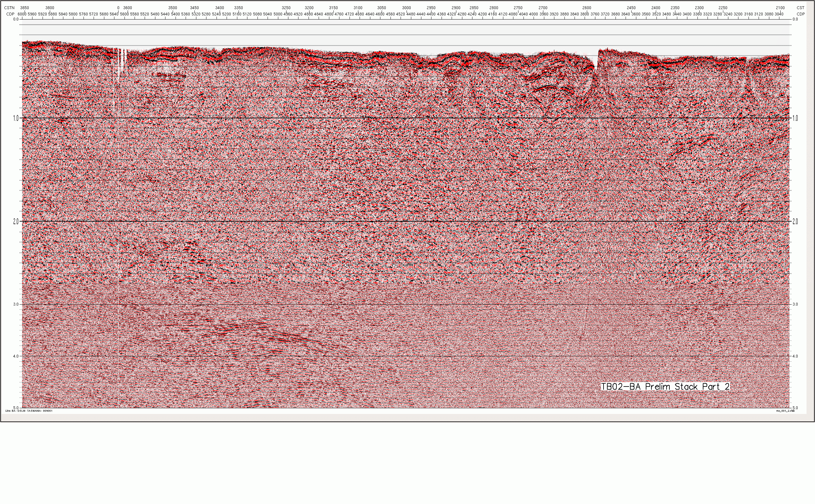Image resolution: width=815 pixels, height=504 pixels.
Task: Click the CDP header label at top left
Action: point(10,14)
